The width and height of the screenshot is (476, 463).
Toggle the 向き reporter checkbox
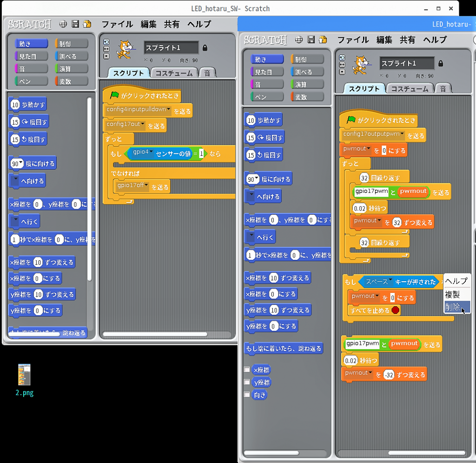(247, 394)
